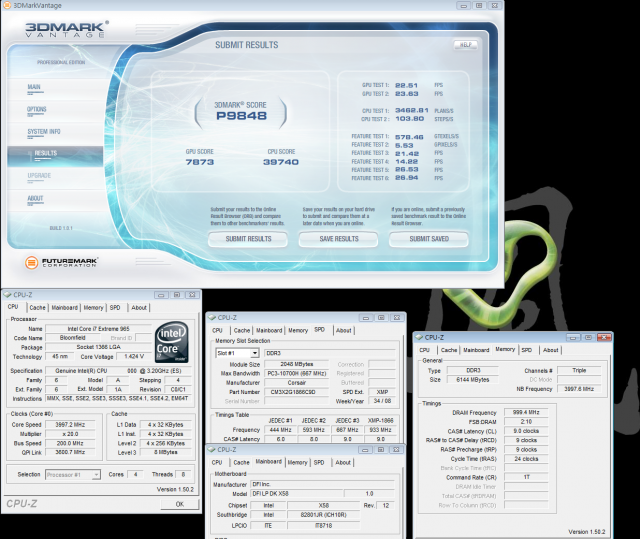The height and width of the screenshot is (539, 640).
Task: Switch to Memory tab in CPU-Z CPU window
Action: [93, 308]
